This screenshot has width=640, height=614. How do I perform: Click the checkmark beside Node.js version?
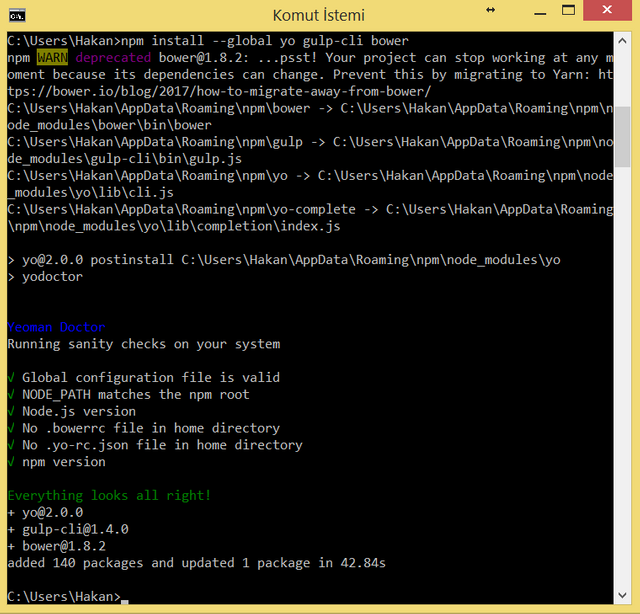pyautogui.click(x=11, y=412)
